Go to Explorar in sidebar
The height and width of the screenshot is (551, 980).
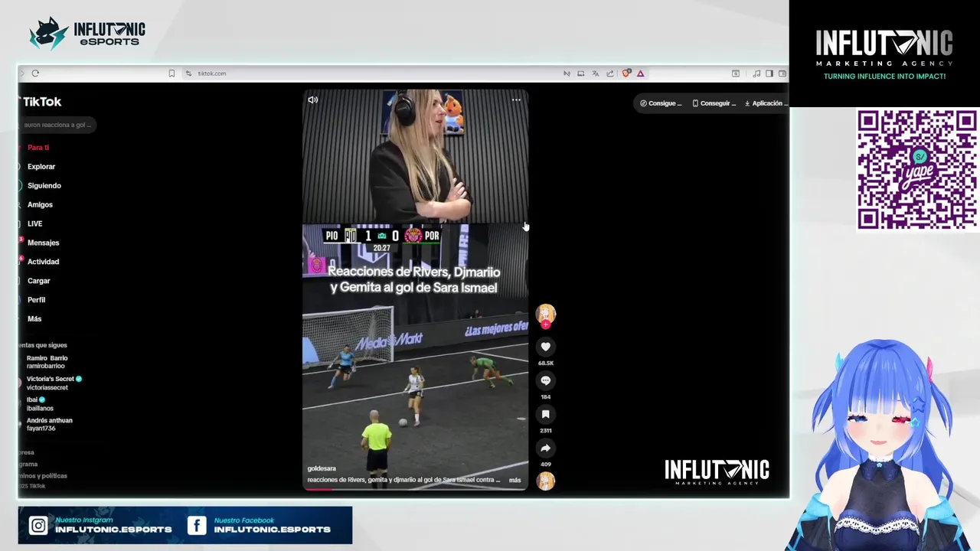(41, 166)
